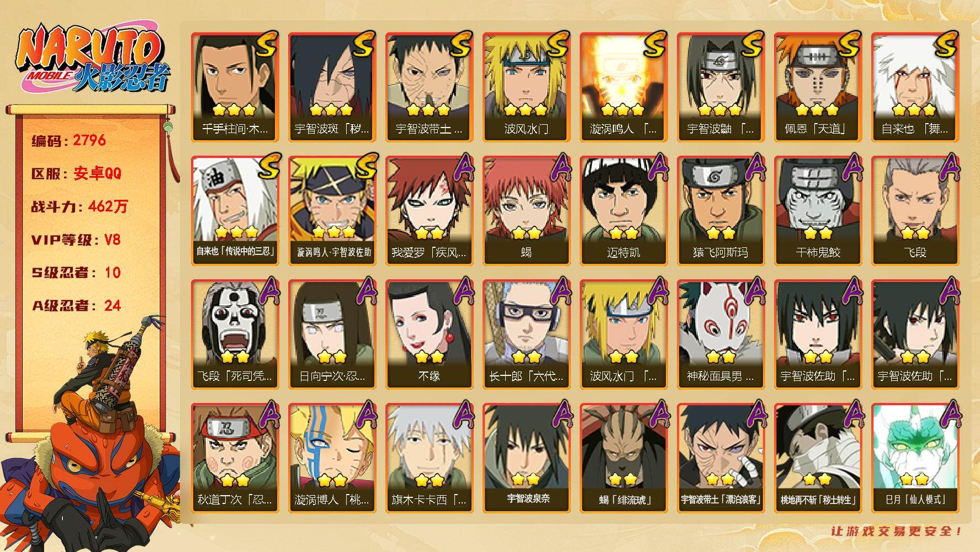Select the 千手柱间 ninja card
The image size is (980, 552).
(235, 87)
